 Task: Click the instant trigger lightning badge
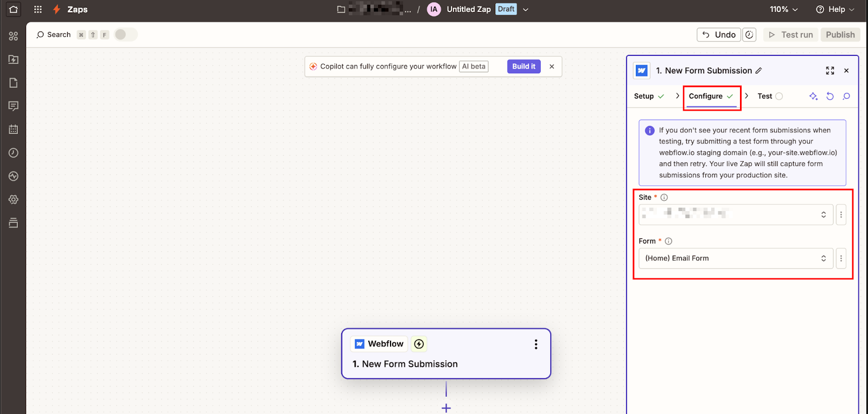point(419,344)
